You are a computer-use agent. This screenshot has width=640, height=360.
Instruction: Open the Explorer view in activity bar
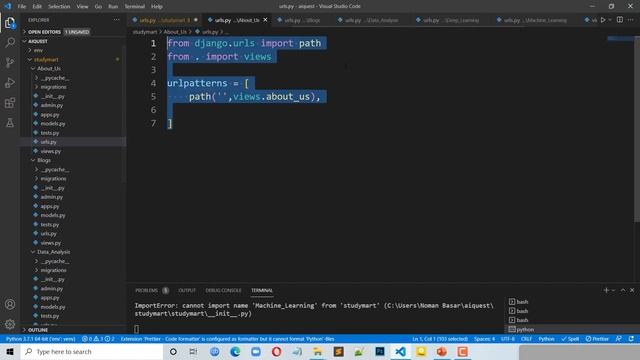tap(10, 23)
